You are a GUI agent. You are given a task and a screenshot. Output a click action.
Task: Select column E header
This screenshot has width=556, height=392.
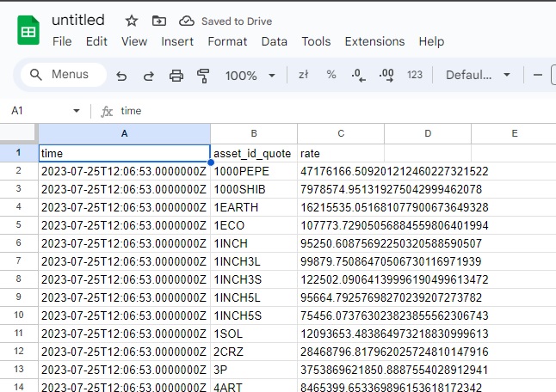pos(514,133)
